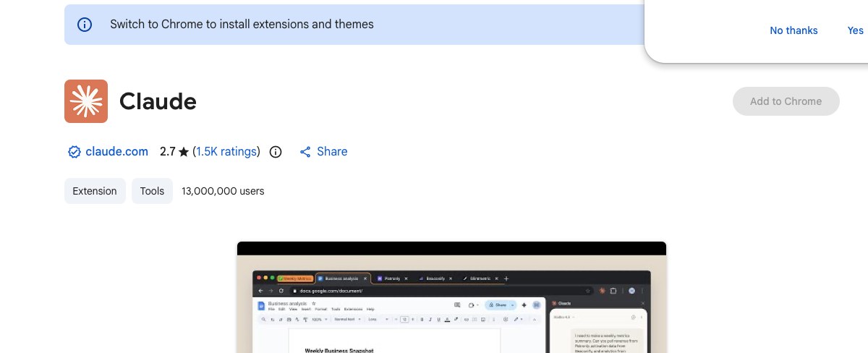Click the Switch to Chrome banner message
The image size is (868, 353).
coord(242,25)
